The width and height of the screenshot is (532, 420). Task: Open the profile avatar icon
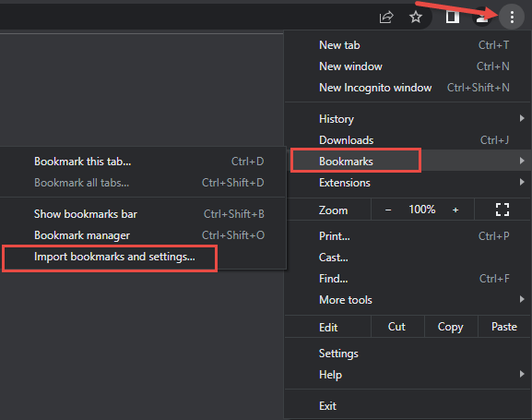coord(482,17)
